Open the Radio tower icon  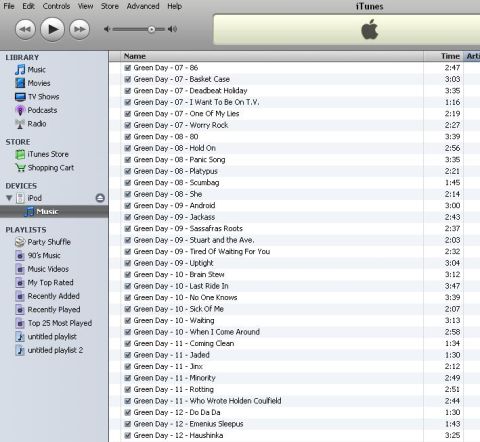20,124
